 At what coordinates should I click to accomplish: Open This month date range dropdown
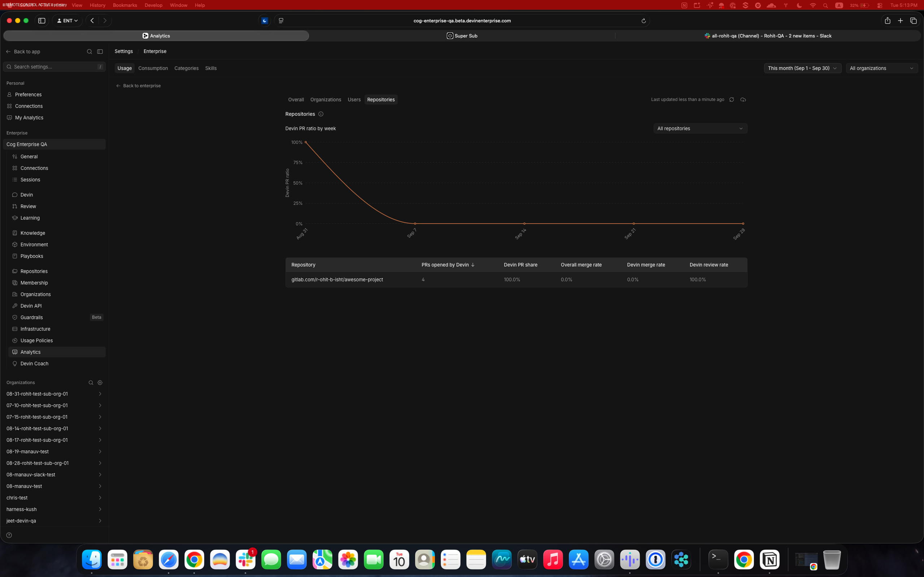[802, 68]
